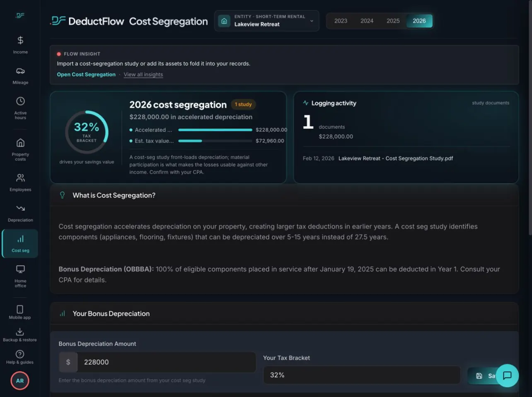Open Active hours clock icon

pyautogui.click(x=20, y=101)
